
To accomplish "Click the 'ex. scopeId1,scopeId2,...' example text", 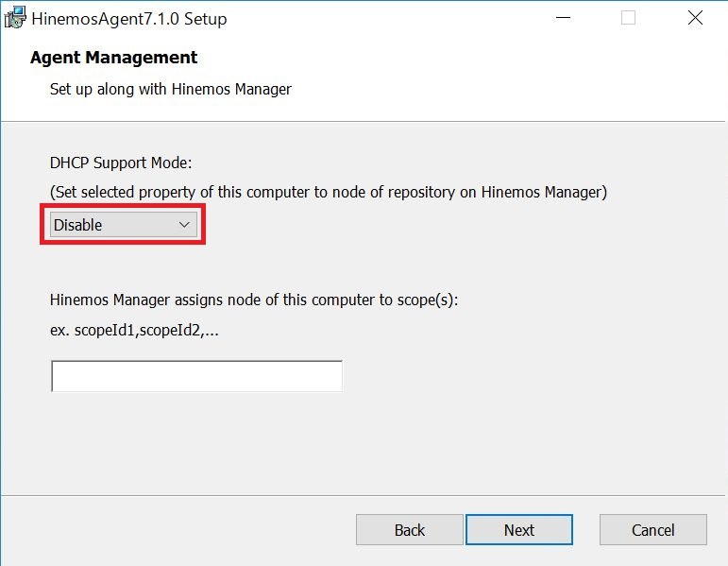I will tap(134, 331).
